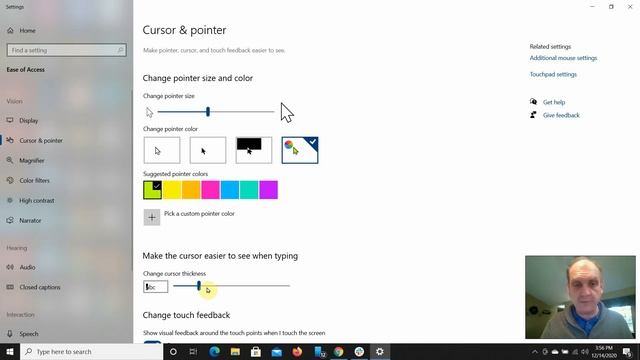Open File Explorer from taskbar

235,351
